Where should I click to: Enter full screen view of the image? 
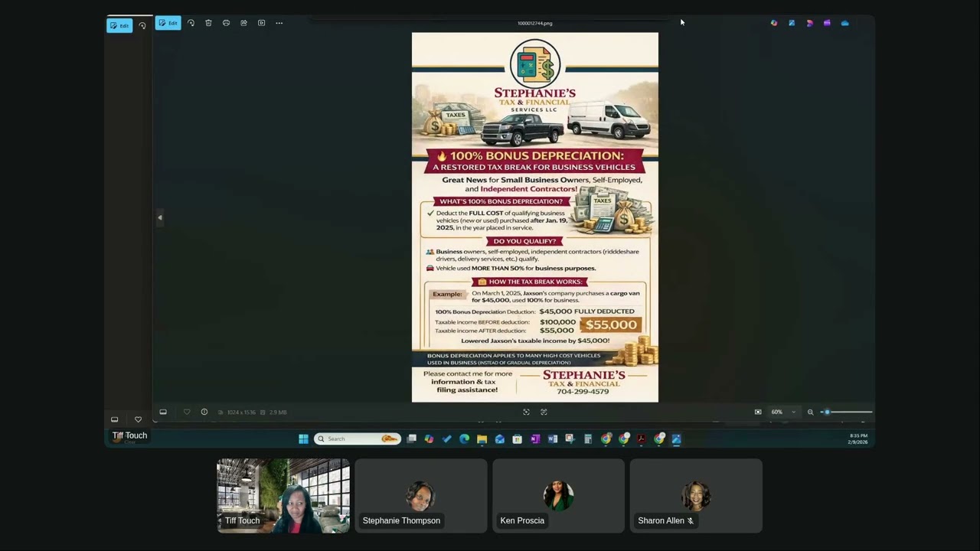coord(526,412)
